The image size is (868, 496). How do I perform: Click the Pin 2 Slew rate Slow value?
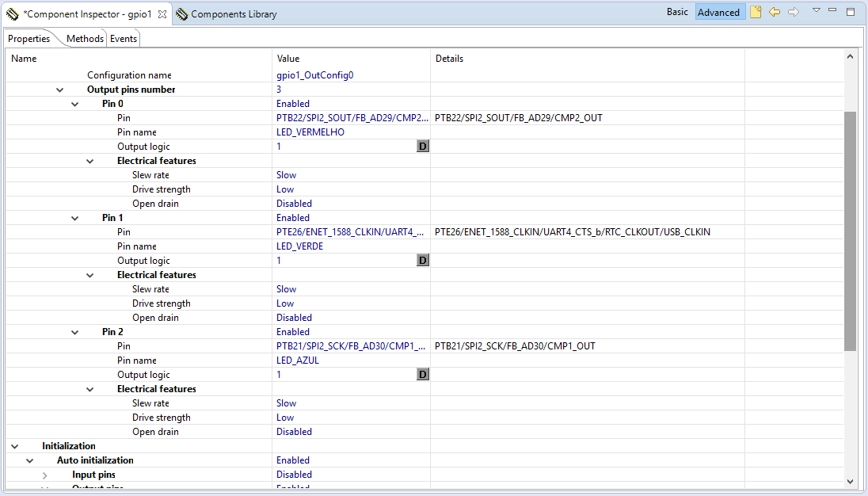tap(286, 403)
